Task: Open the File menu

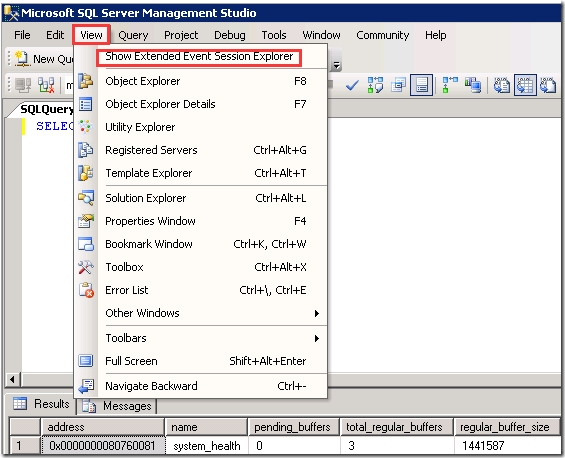Action: tap(22, 35)
